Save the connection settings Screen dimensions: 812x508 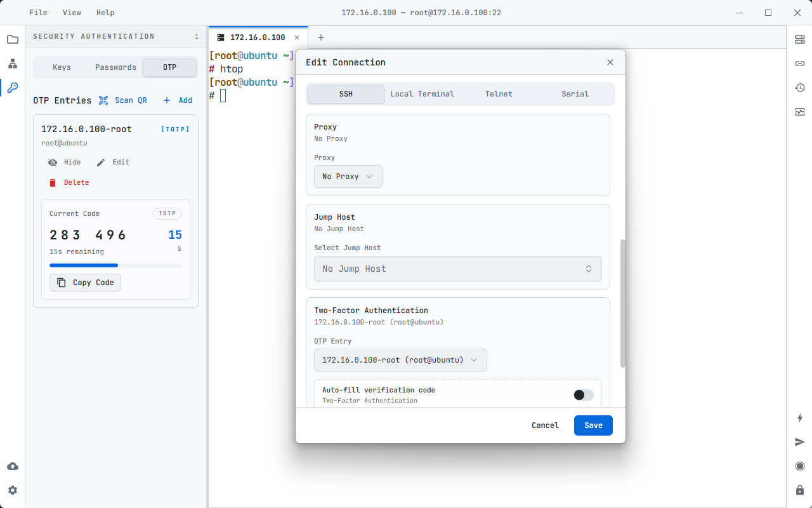tap(593, 425)
